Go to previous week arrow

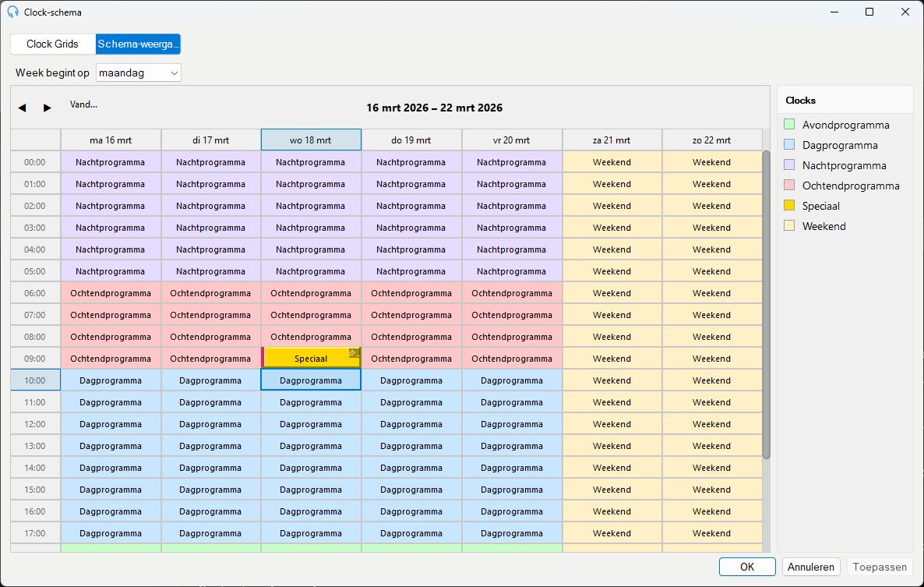click(23, 108)
